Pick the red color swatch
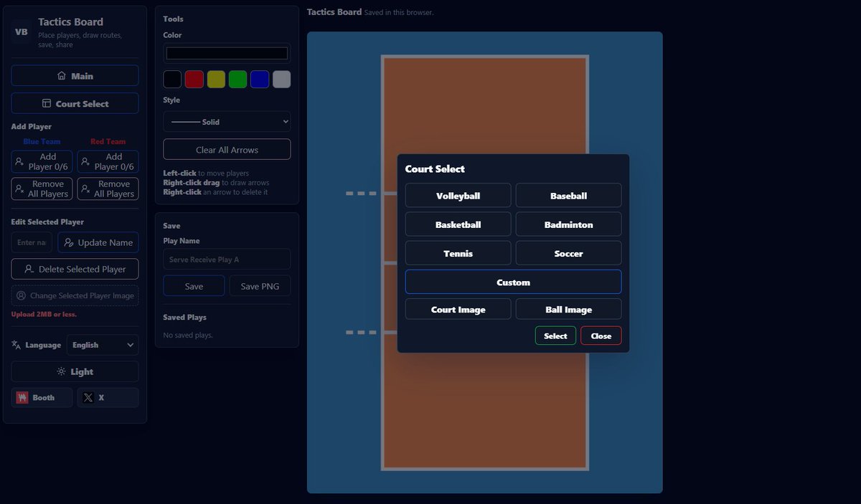The image size is (861, 504). pyautogui.click(x=194, y=79)
